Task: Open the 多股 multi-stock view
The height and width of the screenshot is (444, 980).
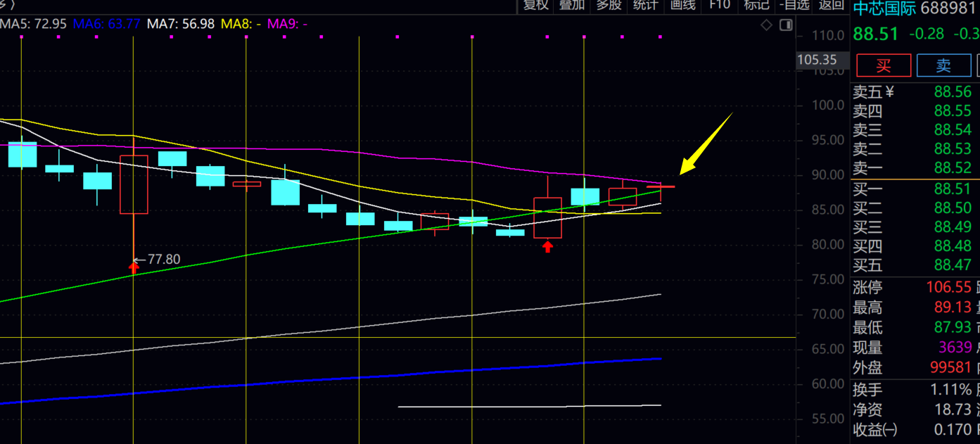Action: 609,6
